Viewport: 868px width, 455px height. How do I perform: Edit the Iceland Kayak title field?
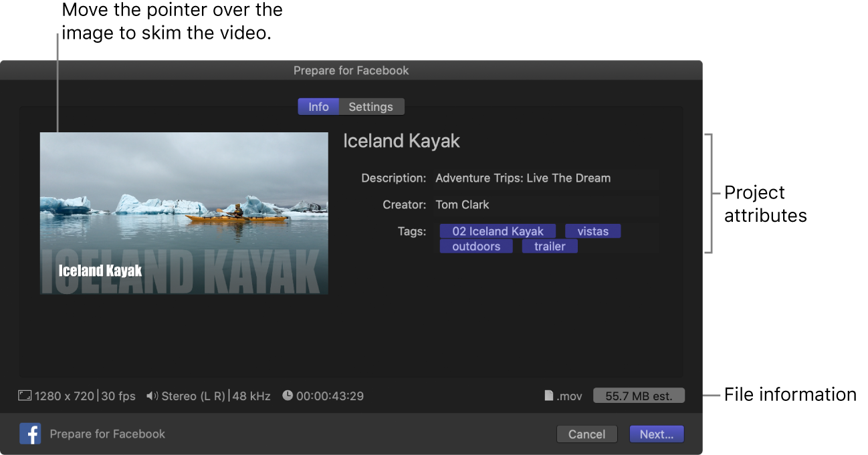pyautogui.click(x=402, y=141)
